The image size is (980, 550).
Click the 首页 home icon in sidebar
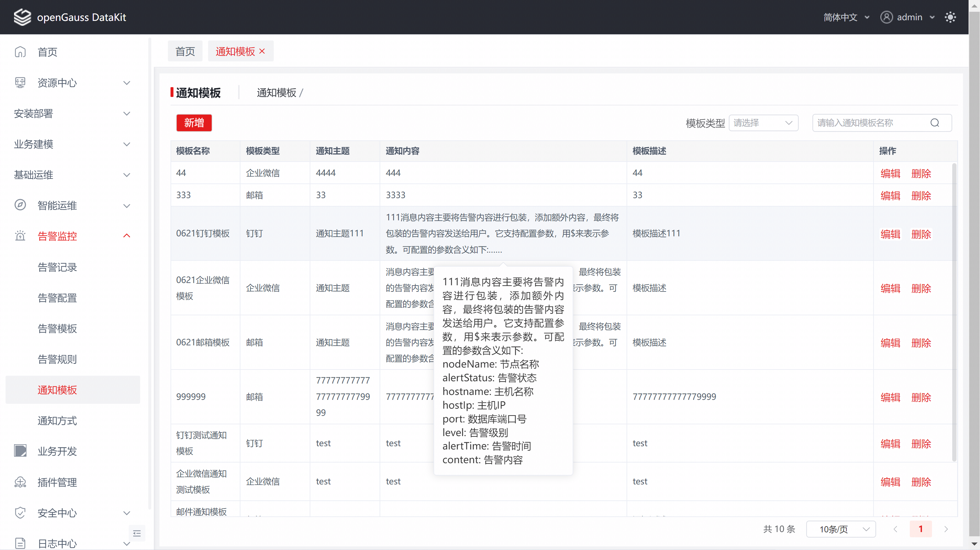[20, 52]
